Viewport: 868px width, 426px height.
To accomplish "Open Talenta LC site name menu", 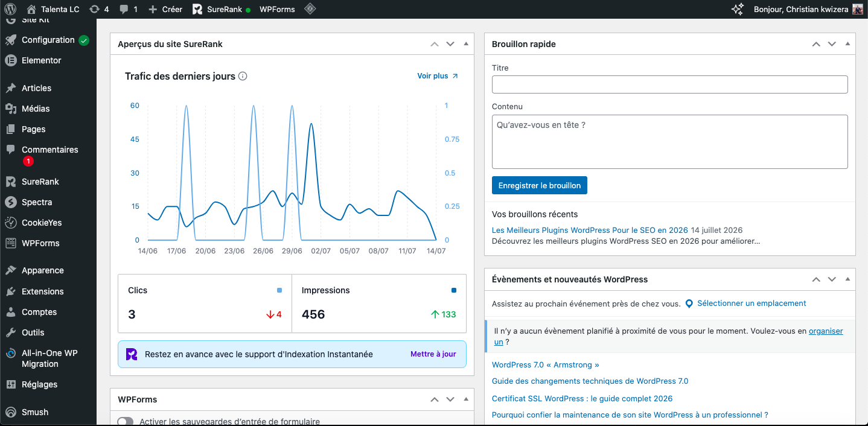I will tap(53, 9).
